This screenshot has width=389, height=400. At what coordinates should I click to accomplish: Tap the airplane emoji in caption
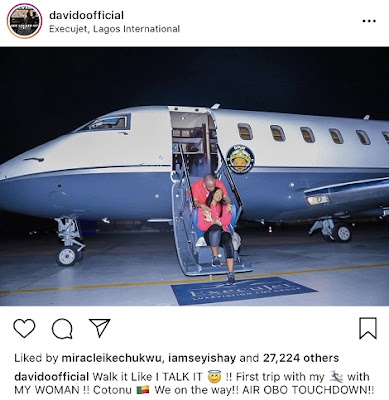point(336,377)
